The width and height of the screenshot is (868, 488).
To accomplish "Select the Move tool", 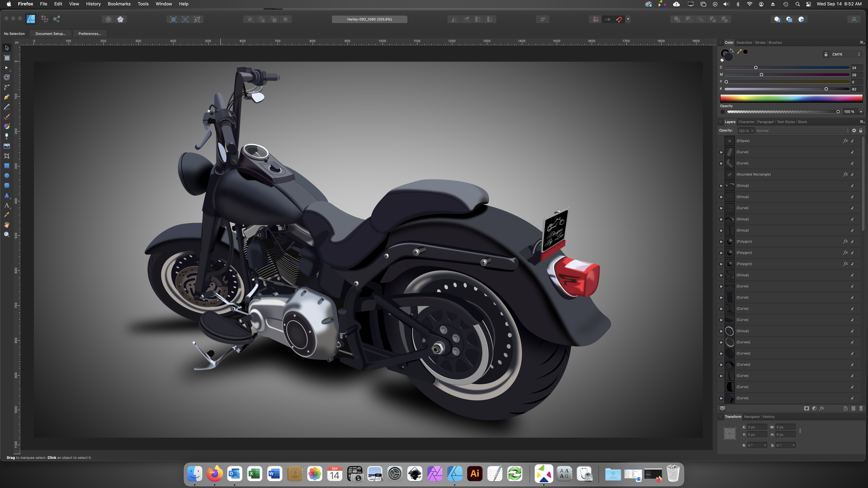I will [7, 48].
